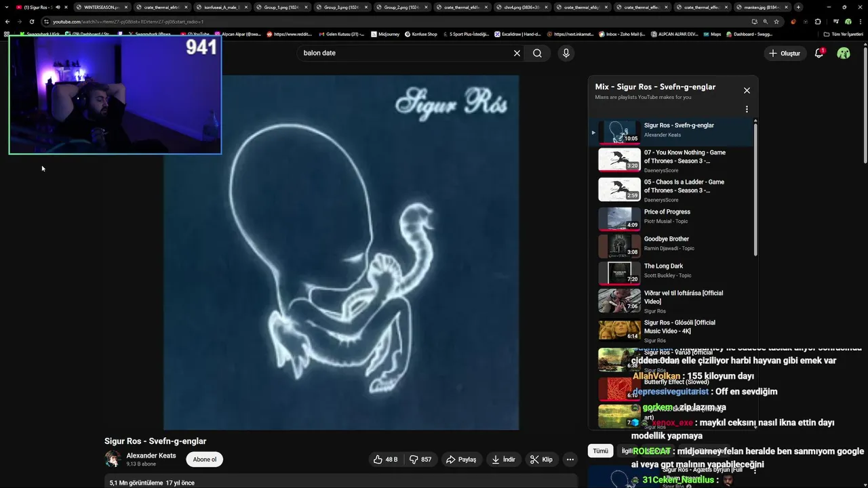Select The Long Dark in the mix
Screen dimensions: 868x488
(x=672, y=273)
